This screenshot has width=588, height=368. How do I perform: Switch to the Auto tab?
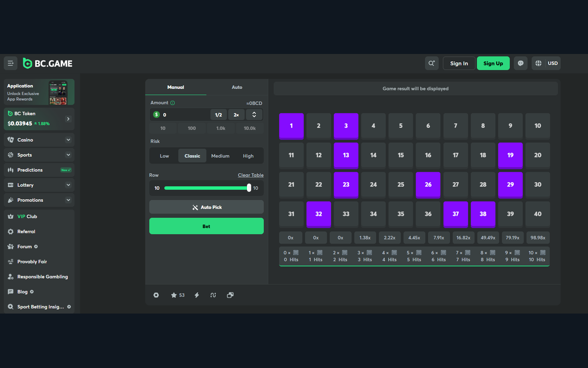click(x=237, y=87)
